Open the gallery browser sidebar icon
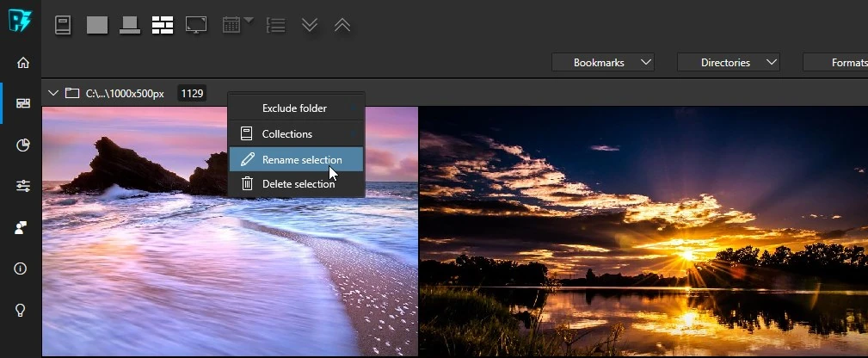Image resolution: width=868 pixels, height=358 pixels. (22, 103)
